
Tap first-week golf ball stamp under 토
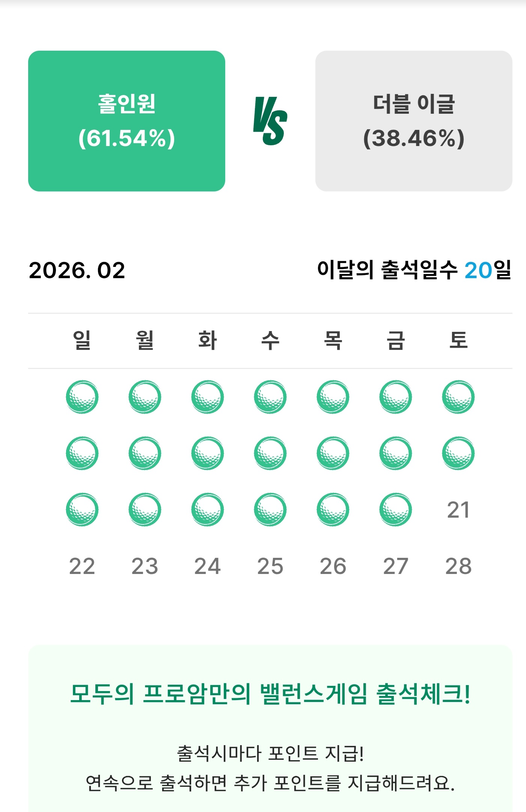click(x=458, y=397)
